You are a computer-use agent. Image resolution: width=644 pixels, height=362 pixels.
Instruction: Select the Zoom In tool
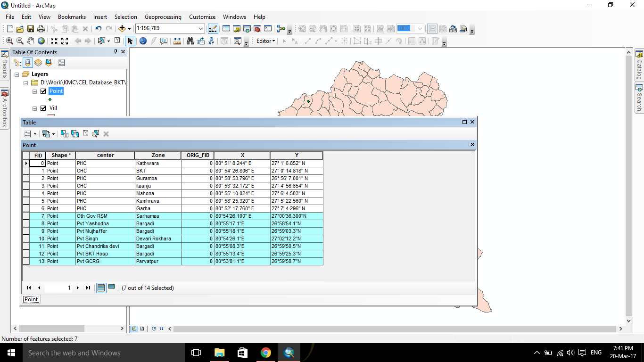click(9, 41)
